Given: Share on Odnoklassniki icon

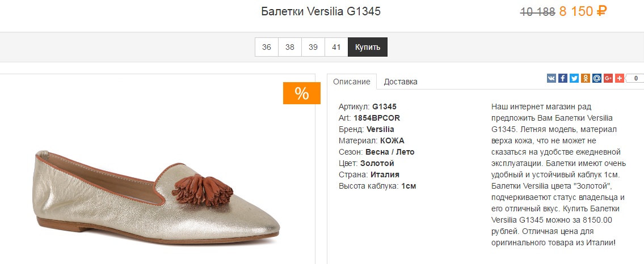Looking at the screenshot, I should [x=585, y=78].
